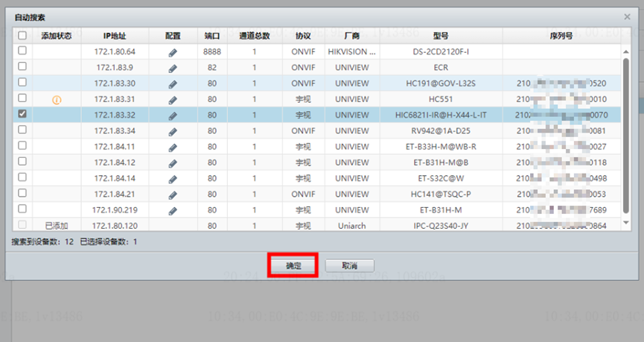Click the Uniarch vendor cell
This screenshot has width=644, height=342.
tap(352, 226)
